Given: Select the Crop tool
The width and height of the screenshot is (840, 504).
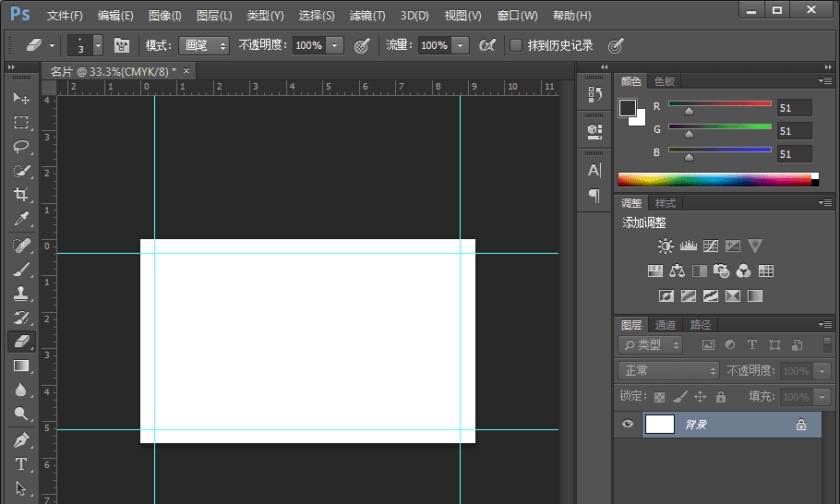Looking at the screenshot, I should (21, 195).
